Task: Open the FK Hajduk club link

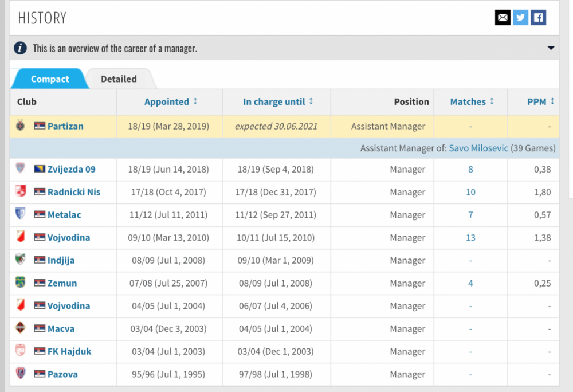Action: 69,351
